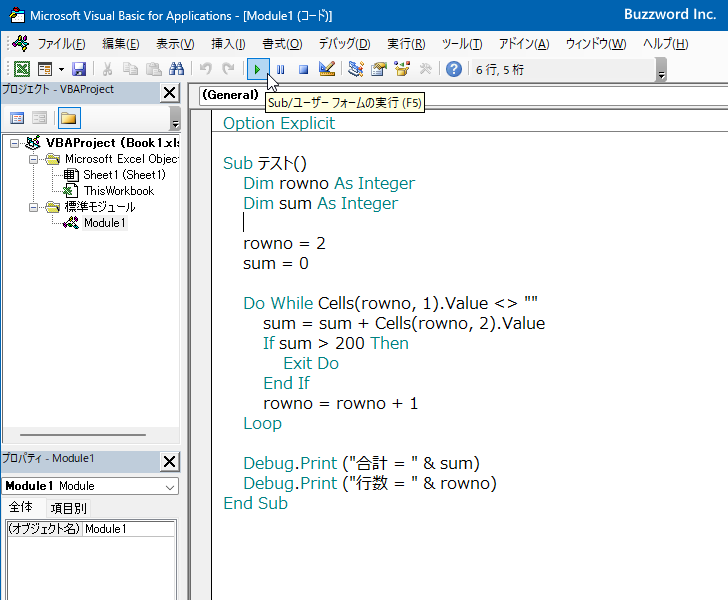Open the 実行(R) menu

pos(406,44)
